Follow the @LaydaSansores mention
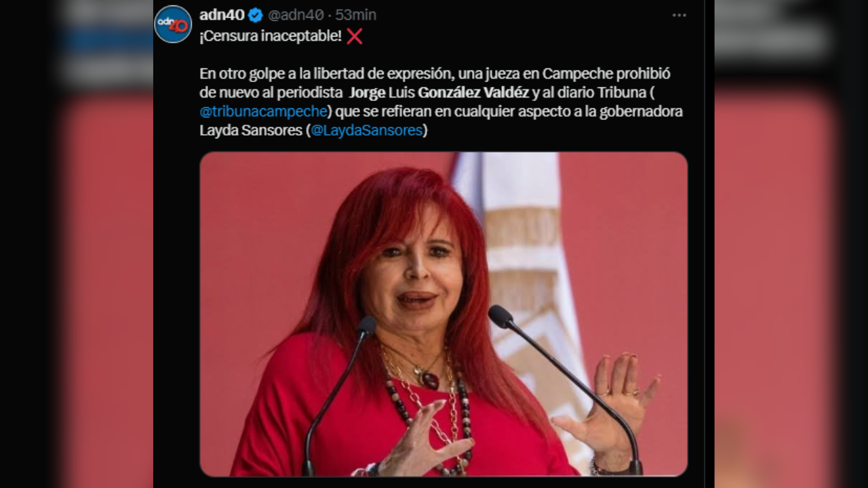This screenshot has width=868, height=488. click(x=366, y=130)
